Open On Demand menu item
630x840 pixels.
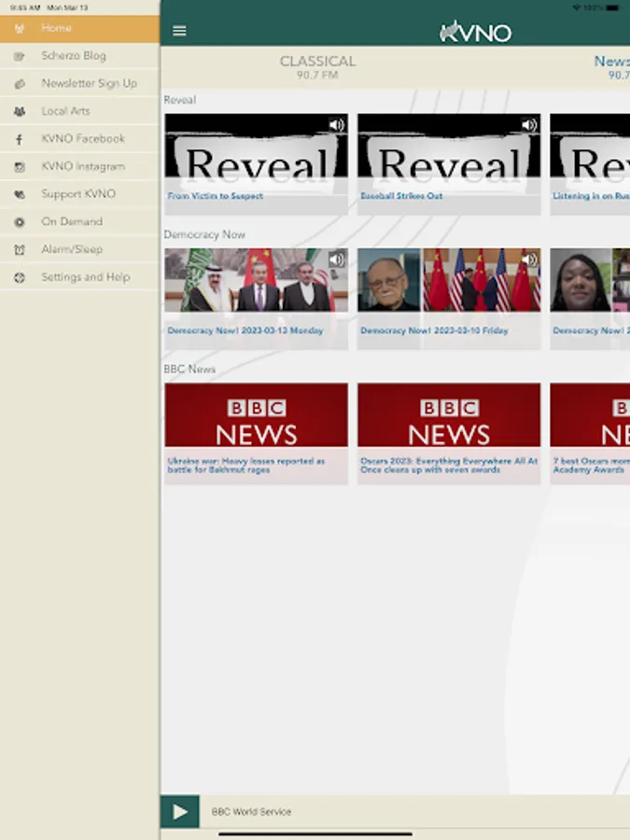(80, 222)
